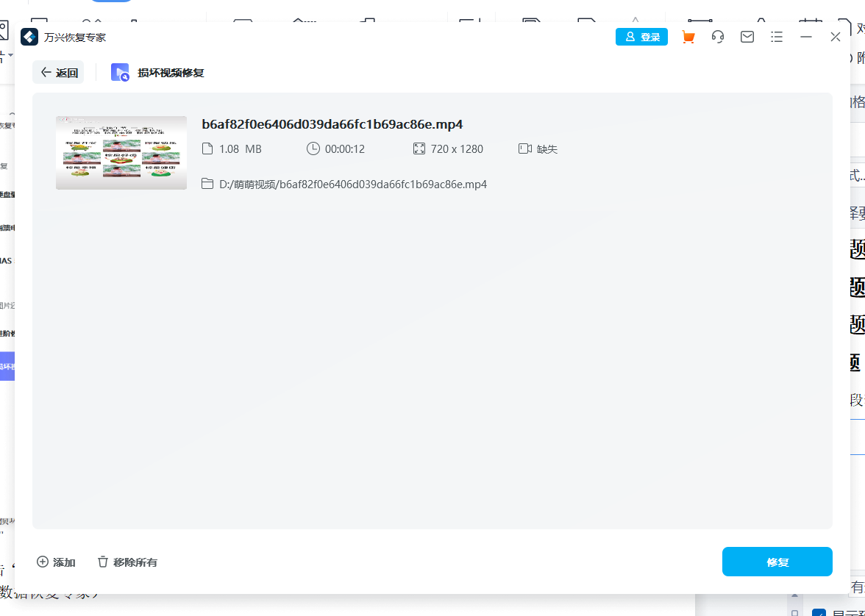Minimize the 万兴恢复专家 window
865x616 pixels.
pyautogui.click(x=806, y=37)
